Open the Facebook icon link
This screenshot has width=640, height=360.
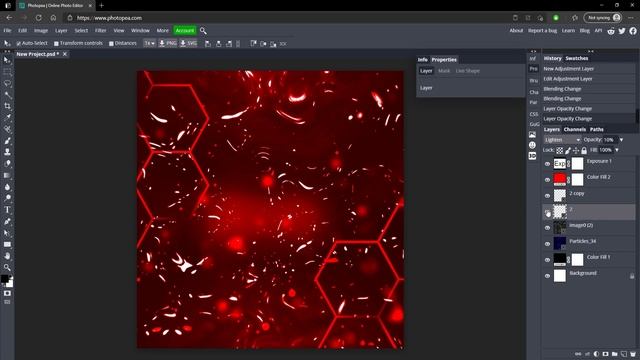(x=633, y=31)
